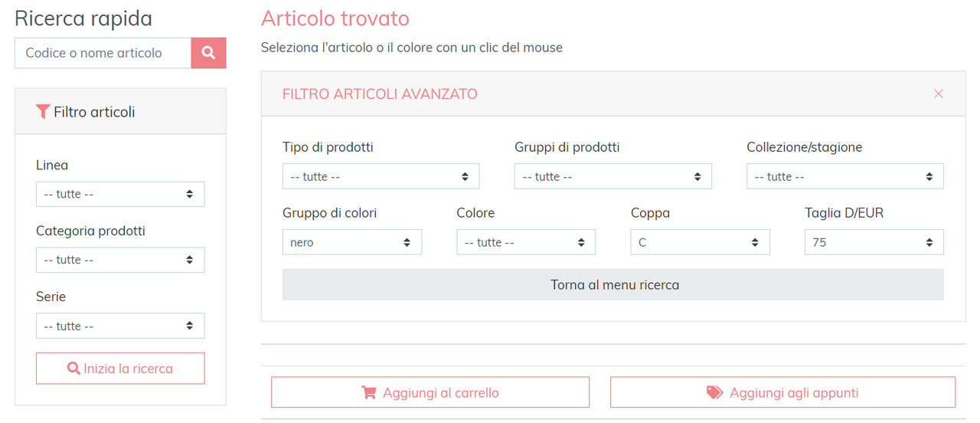980x423 pixels.
Task: Click Aggiungi agli appunti button
Action: 782,392
